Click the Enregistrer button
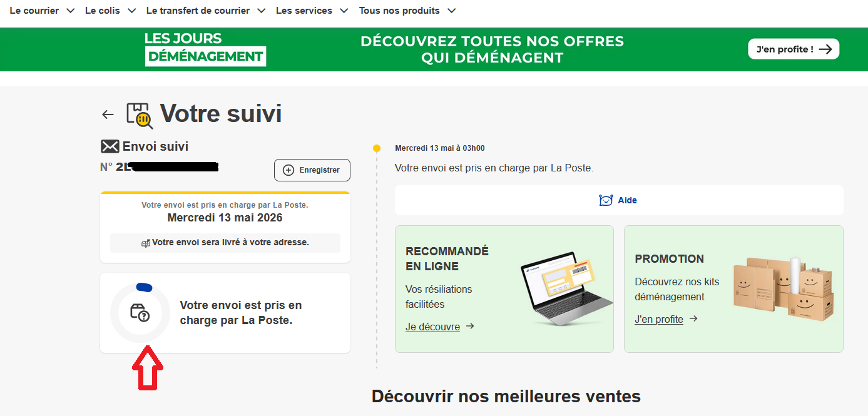868x416 pixels. (x=312, y=170)
